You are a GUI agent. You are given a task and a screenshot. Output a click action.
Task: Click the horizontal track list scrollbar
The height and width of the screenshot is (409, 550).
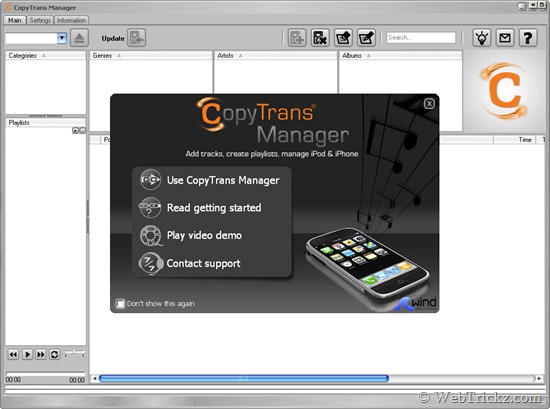point(244,378)
